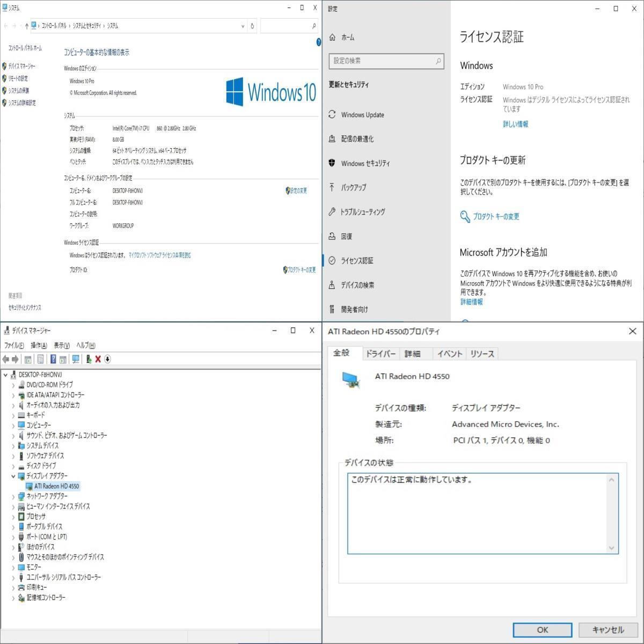The image size is (644, 644).
Task: Click the up arrow in System window navigation
Action: point(26,26)
